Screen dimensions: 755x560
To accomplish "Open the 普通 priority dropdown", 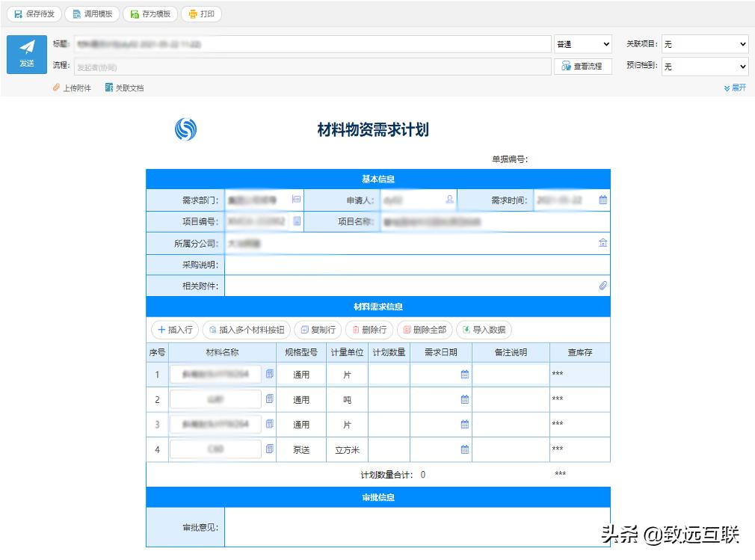I will coord(582,43).
